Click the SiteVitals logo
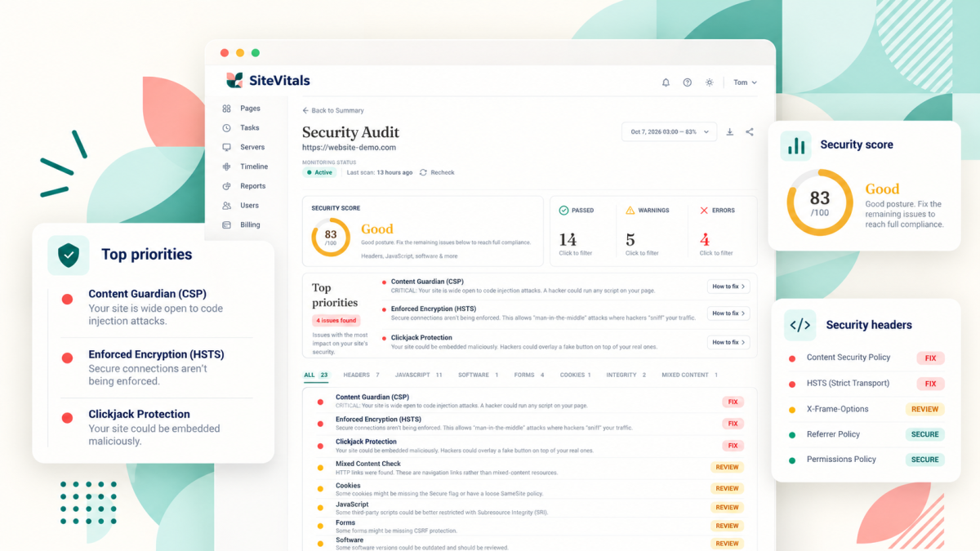The image size is (980, 551). pyautogui.click(x=268, y=80)
